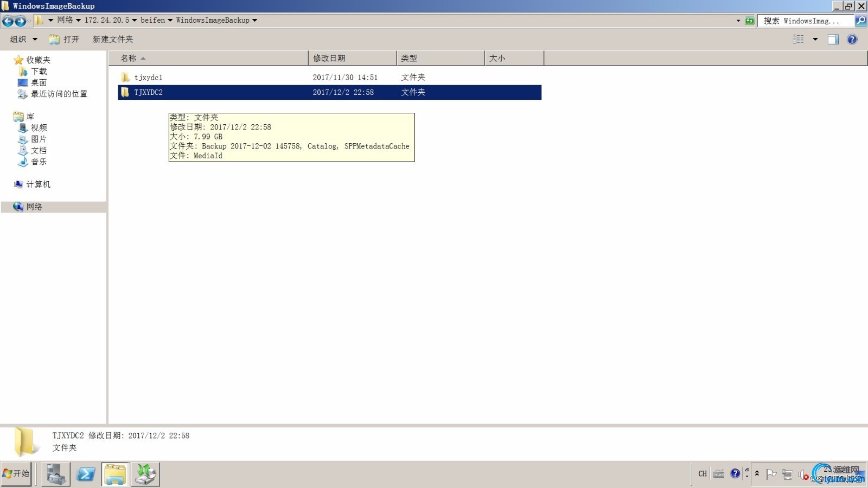
Task: Focus the 搜索 WindowsImag... search field
Action: tap(806, 21)
